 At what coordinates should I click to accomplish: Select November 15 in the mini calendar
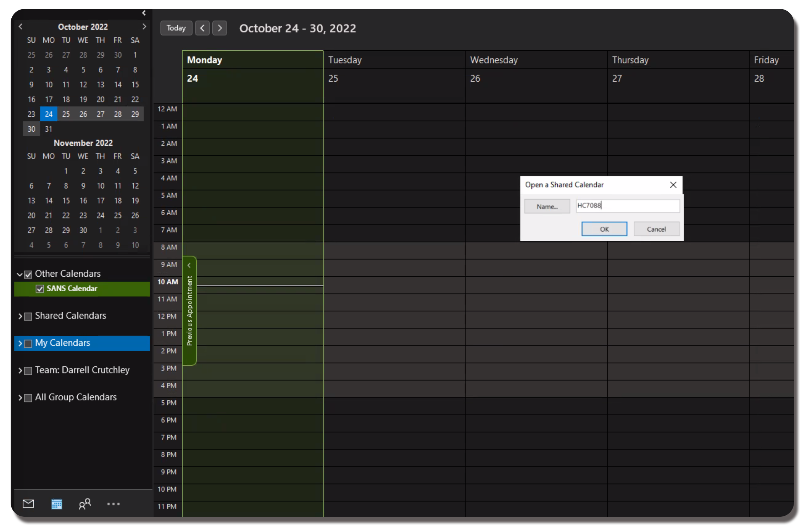click(66, 201)
